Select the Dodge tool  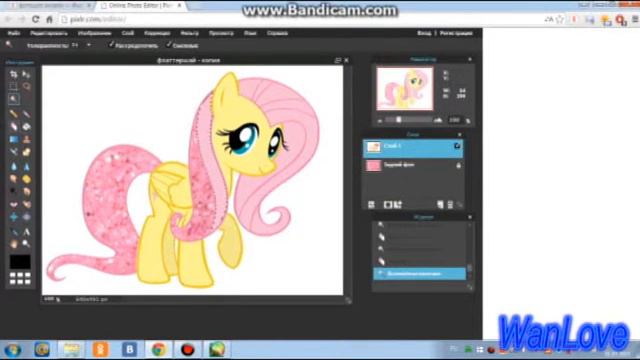tap(13, 191)
